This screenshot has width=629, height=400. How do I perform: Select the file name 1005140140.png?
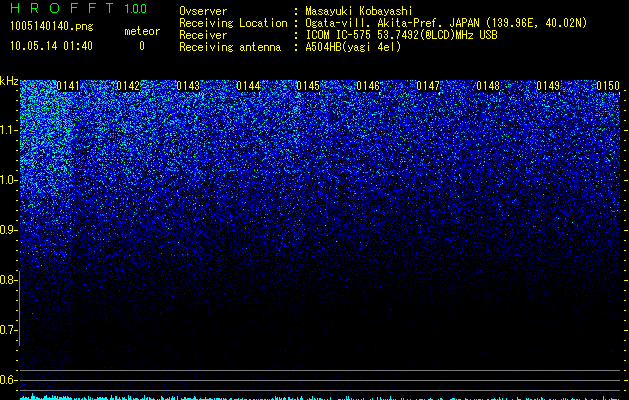52,26
